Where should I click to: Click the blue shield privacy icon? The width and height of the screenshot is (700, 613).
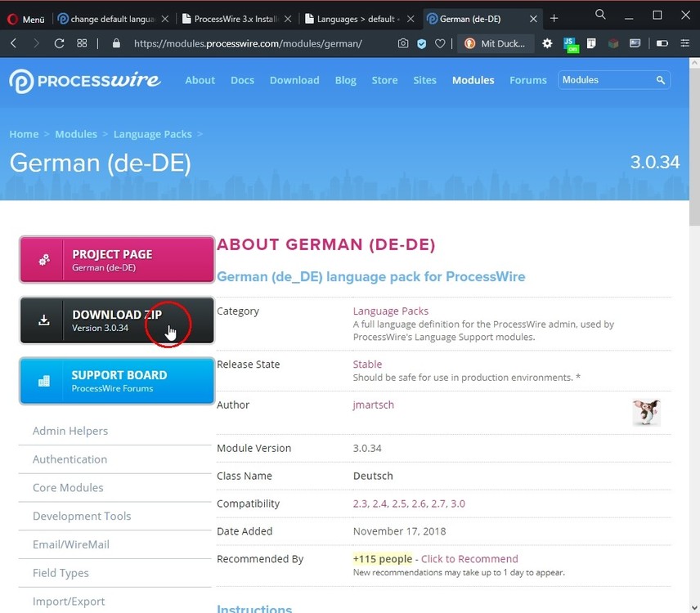(422, 43)
